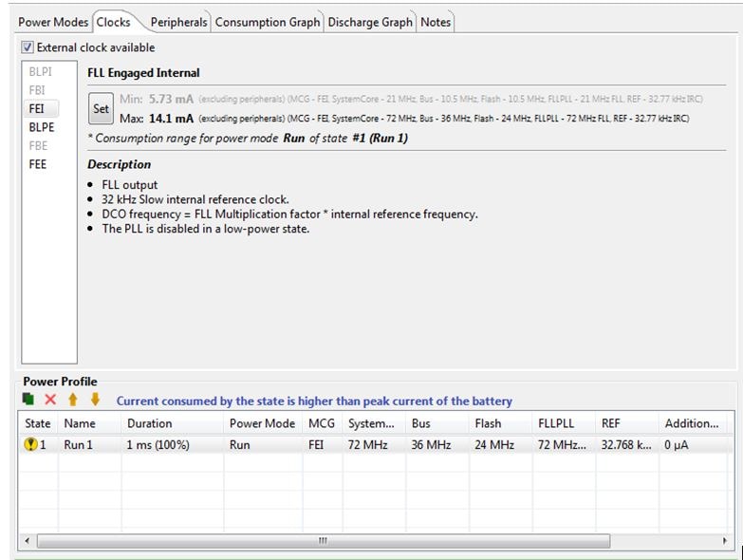
Task: Click the green add state icon
Action: [29, 401]
